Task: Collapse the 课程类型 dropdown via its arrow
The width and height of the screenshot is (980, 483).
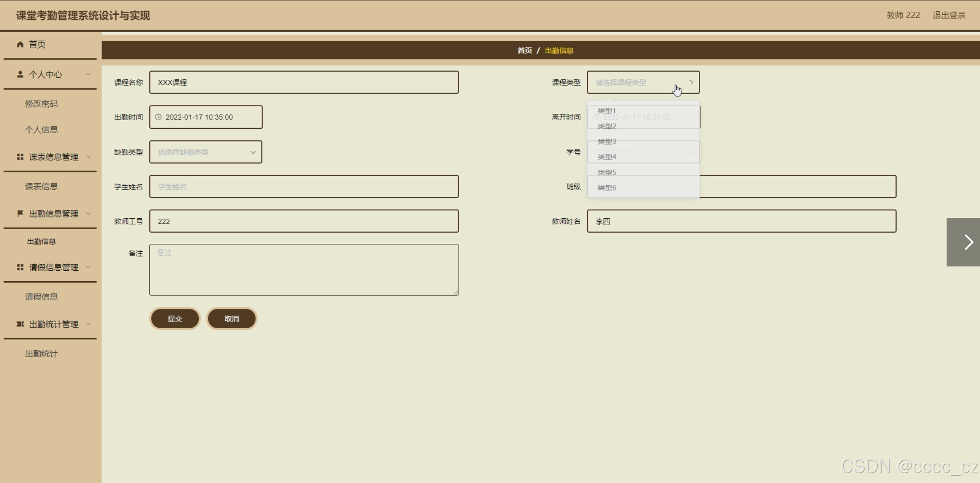Action: coord(691,82)
